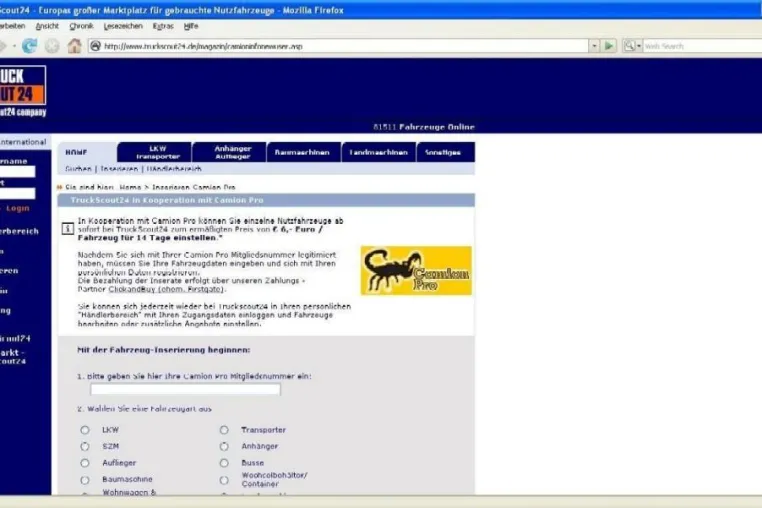
Task: Open the Chronik menu
Action: coord(81,26)
